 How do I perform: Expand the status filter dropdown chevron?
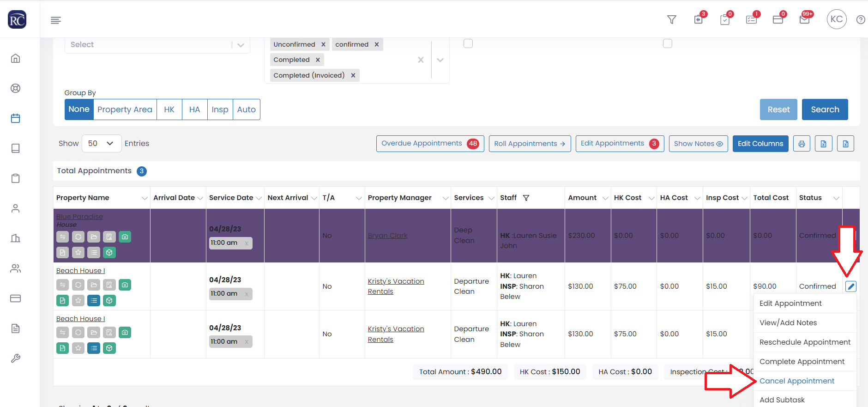[440, 60]
